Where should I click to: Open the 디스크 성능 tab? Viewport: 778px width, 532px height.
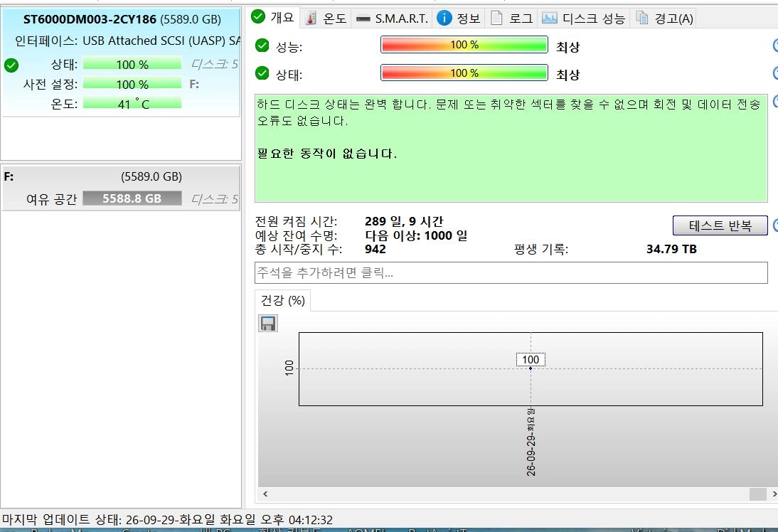click(583, 18)
